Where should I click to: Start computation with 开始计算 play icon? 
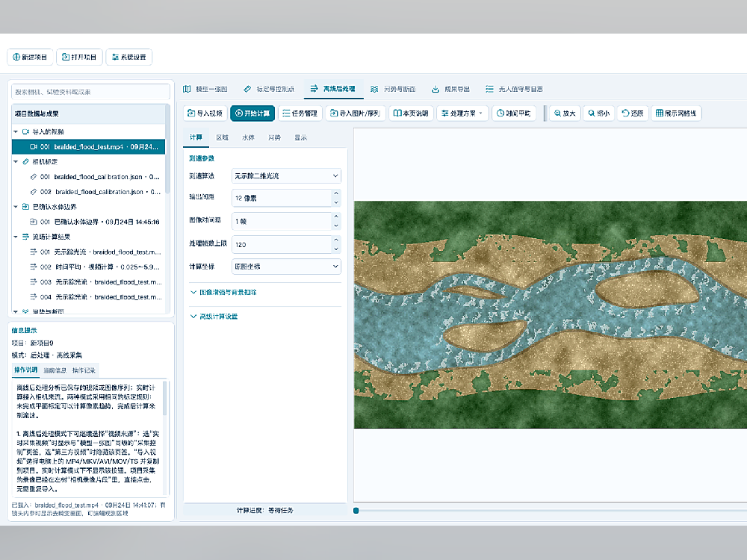(x=252, y=113)
